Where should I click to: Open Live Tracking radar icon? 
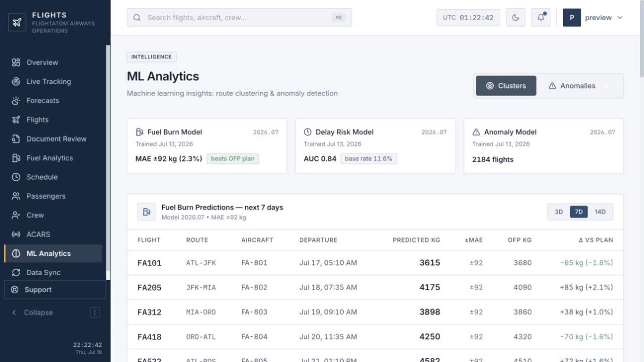[16, 81]
